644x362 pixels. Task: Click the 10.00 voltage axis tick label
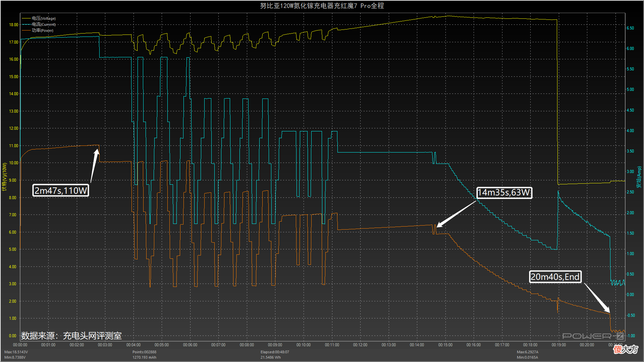click(14, 163)
